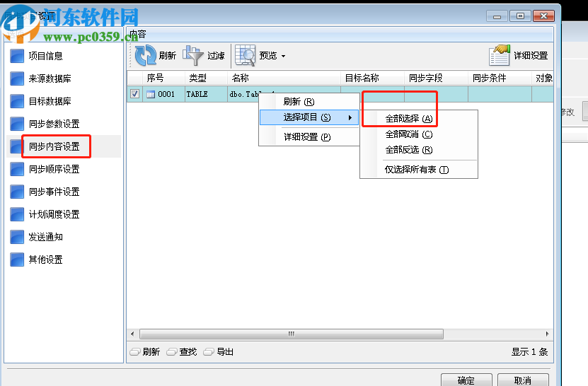Select 同步内容设置 in sidebar
The height and width of the screenshot is (386, 588).
click(x=54, y=146)
